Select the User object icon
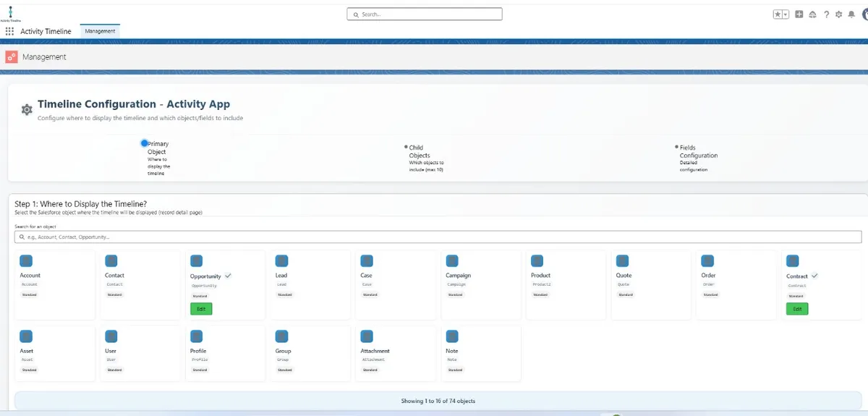 point(111,336)
